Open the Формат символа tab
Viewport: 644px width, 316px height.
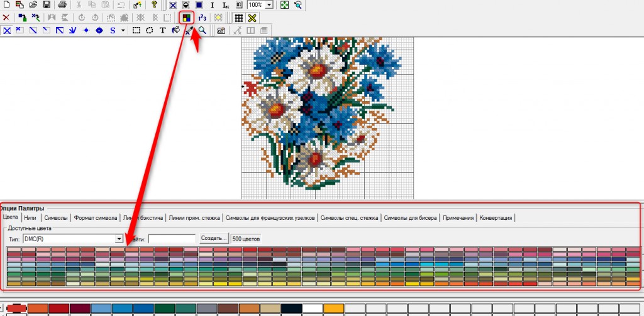pos(96,218)
